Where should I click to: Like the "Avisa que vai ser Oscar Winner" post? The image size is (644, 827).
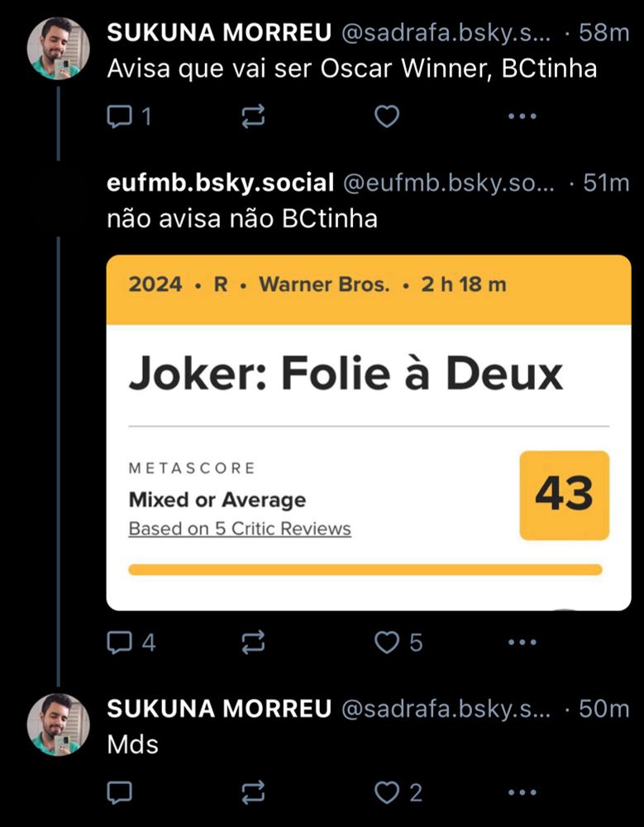pos(387,117)
